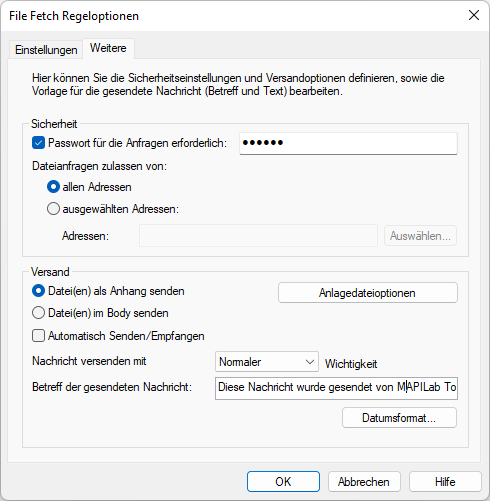490x501 pixels.
Task: Uncheck Passwort für die Anfragen erforderlich
Action: (x=38, y=143)
